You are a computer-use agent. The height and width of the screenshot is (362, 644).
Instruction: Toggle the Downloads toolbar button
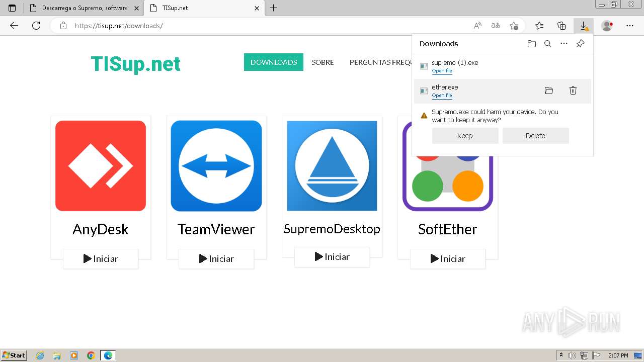(x=584, y=26)
